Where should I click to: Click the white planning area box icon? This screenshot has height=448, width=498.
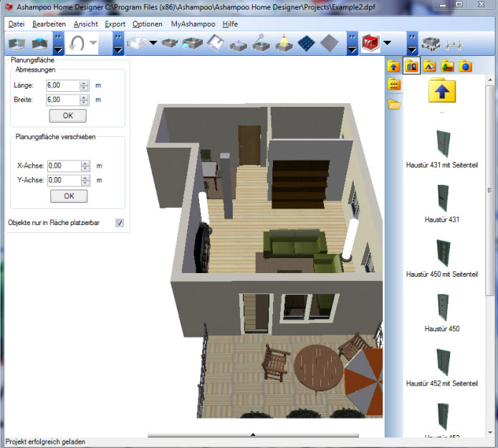(137, 43)
